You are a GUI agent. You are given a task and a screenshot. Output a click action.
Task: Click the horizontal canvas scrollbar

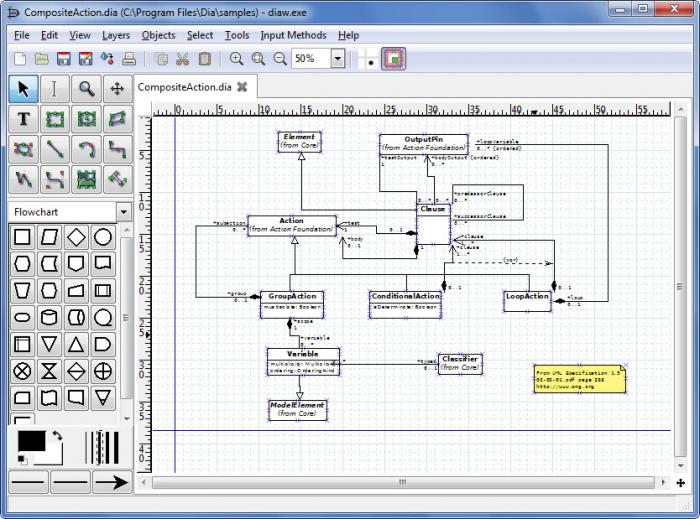404,482
